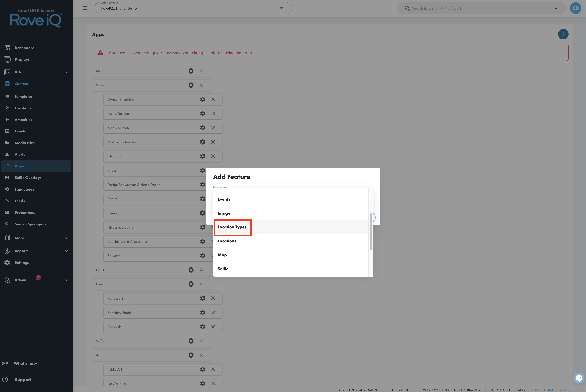Click the RoveIQ logo
The width and height of the screenshot is (586, 392).
pos(36,18)
